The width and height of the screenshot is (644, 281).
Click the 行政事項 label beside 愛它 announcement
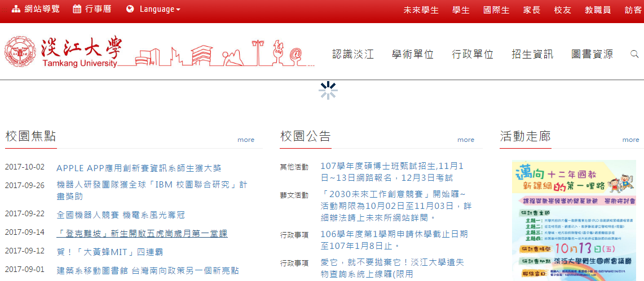[294, 263]
